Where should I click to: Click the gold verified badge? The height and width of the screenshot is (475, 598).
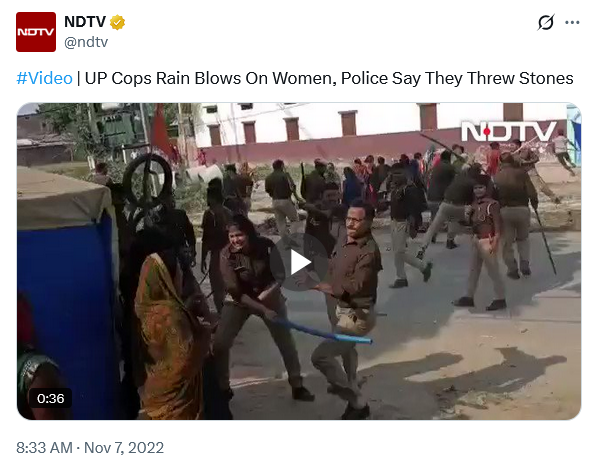tap(117, 23)
